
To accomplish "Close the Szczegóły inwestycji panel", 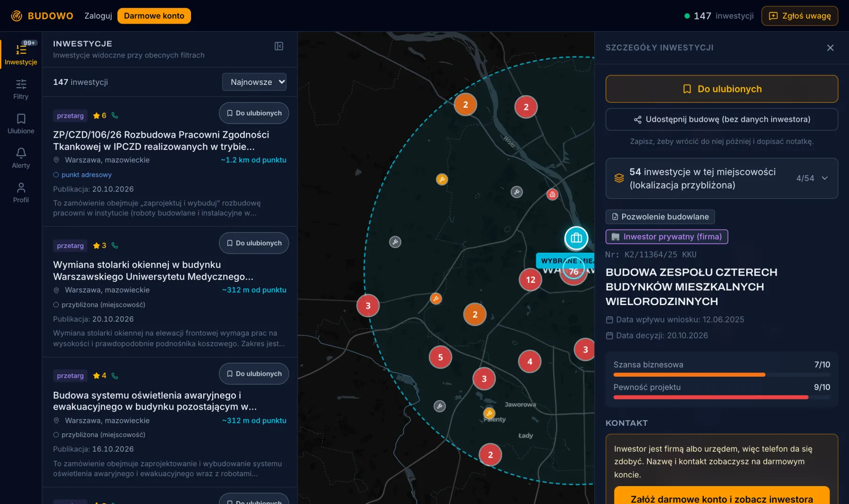I will tap(830, 48).
